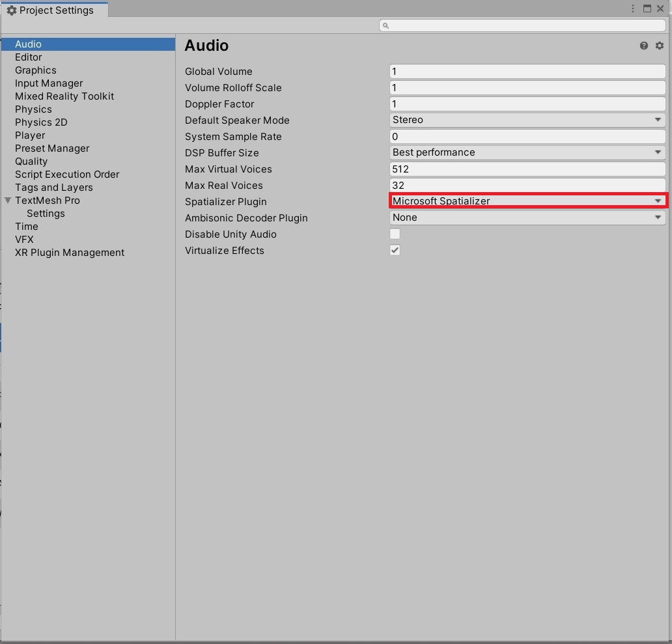
Task: Open the Audio help reference icon
Action: coord(644,46)
